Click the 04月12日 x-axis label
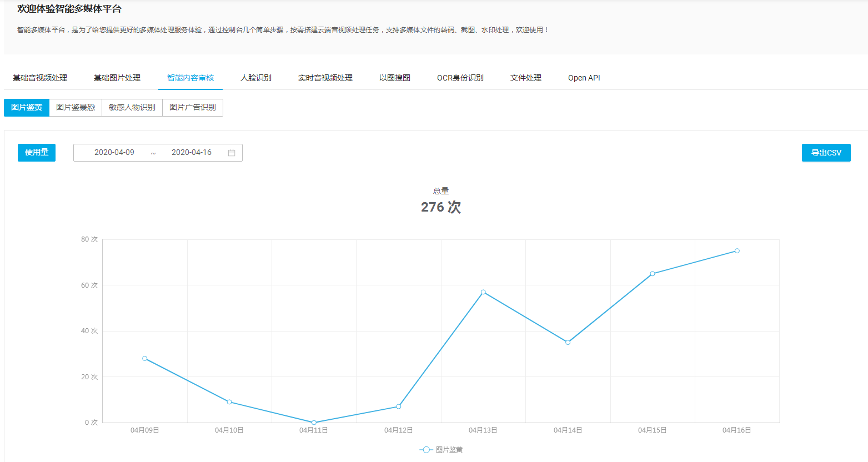Viewport: 868px width, 462px height. pyautogui.click(x=399, y=430)
